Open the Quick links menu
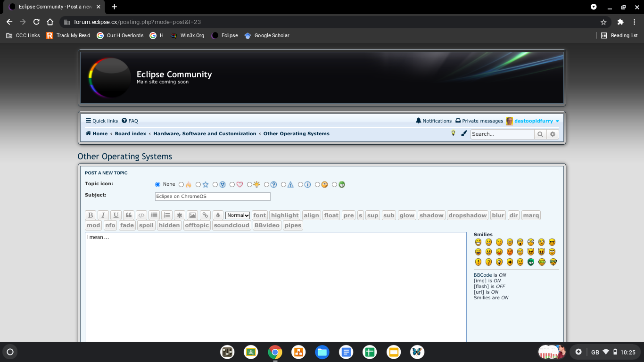The height and width of the screenshot is (362, 644). (x=102, y=121)
